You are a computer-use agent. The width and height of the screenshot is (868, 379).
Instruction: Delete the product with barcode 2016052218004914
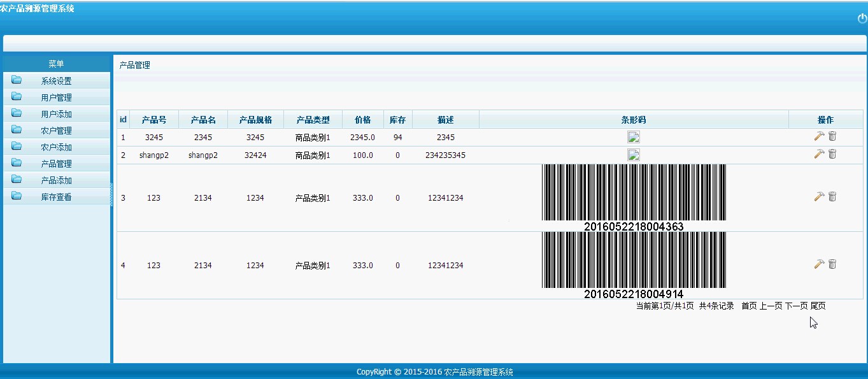pyautogui.click(x=832, y=264)
